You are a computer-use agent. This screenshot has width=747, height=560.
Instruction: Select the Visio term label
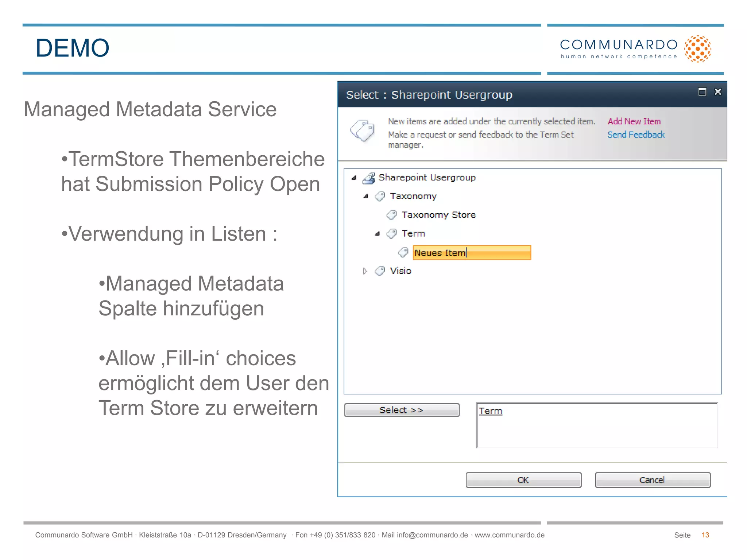[x=400, y=271]
